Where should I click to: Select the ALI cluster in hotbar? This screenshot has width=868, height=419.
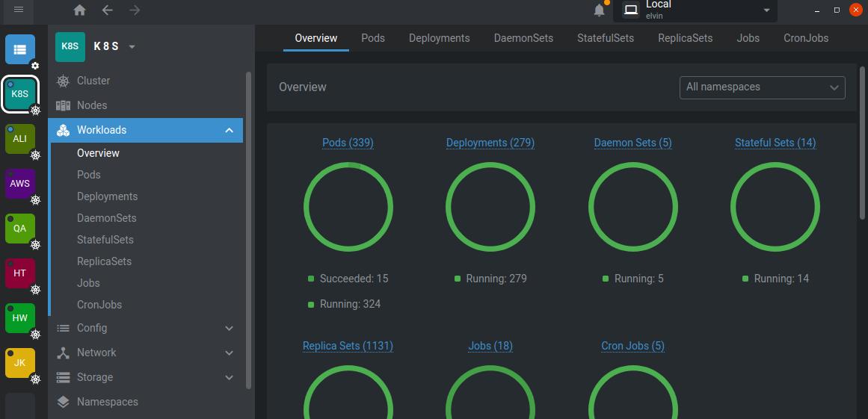[20, 139]
